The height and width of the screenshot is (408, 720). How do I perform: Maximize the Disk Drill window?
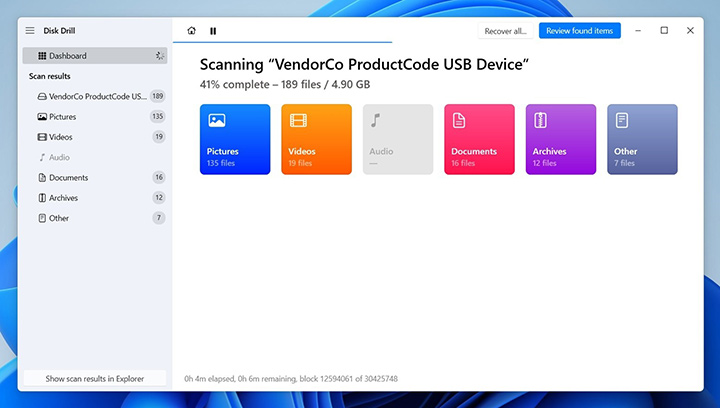coord(664,31)
